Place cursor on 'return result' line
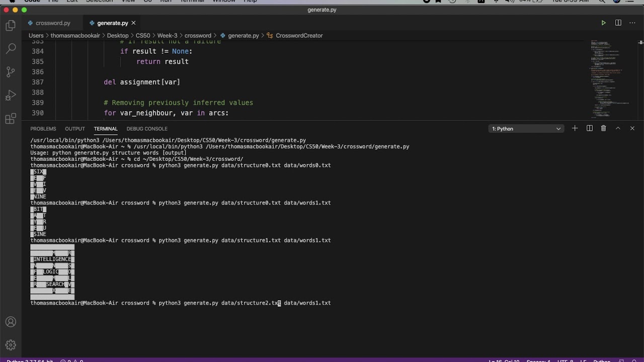 pos(163,61)
